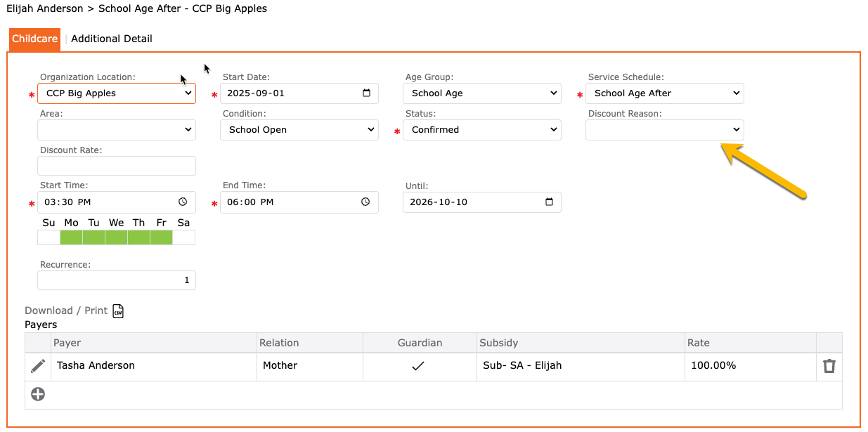Download the CSV file icon
Image resolution: width=868 pixels, height=432 pixels.
point(118,311)
